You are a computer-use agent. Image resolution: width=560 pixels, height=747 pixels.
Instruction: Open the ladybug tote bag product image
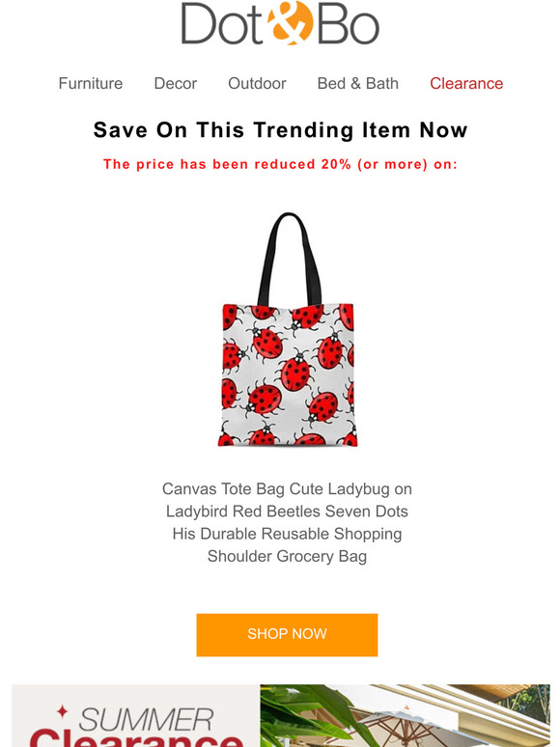point(288,329)
